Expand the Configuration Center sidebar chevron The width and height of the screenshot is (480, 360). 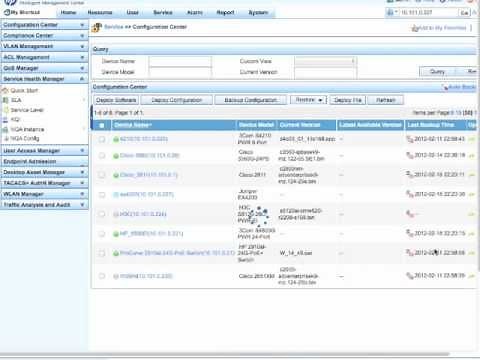[x=82, y=25]
